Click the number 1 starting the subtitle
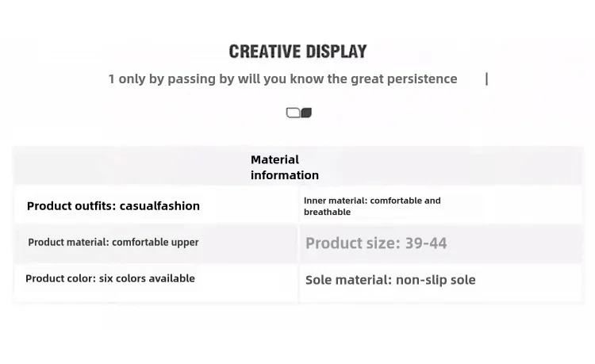This screenshot has height=364, width=595. coord(111,79)
